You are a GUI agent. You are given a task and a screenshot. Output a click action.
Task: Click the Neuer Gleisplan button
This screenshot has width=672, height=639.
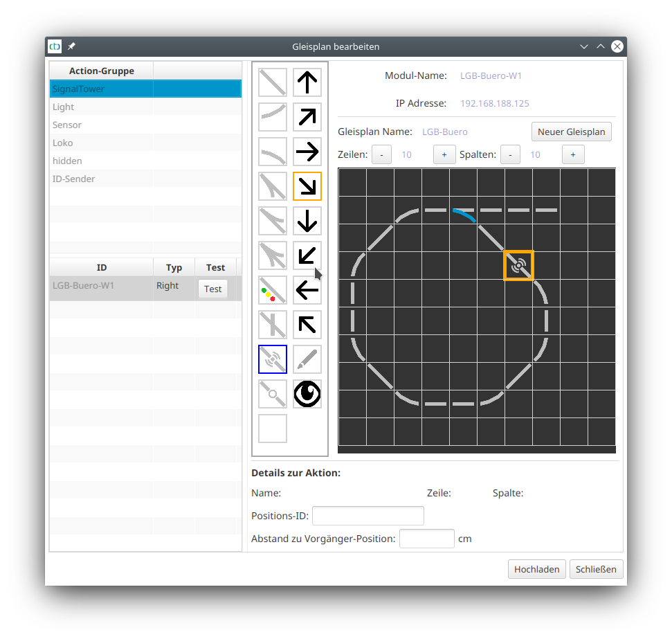(x=571, y=132)
